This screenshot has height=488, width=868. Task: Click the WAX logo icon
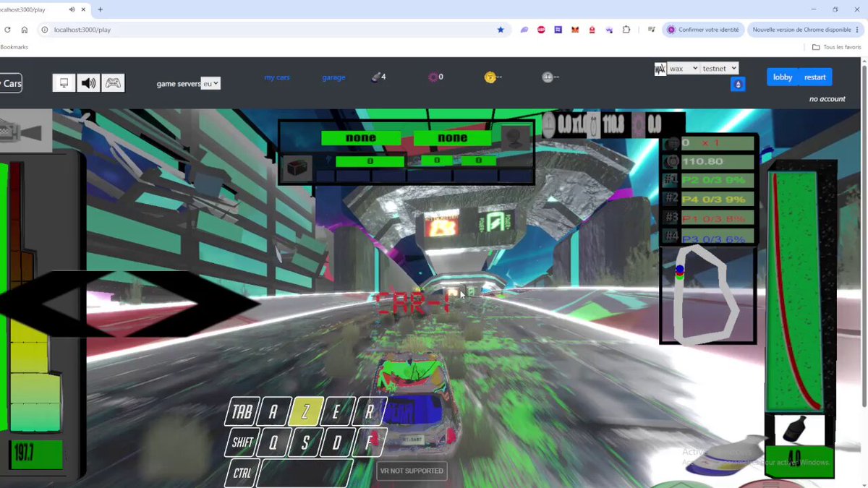coord(660,69)
